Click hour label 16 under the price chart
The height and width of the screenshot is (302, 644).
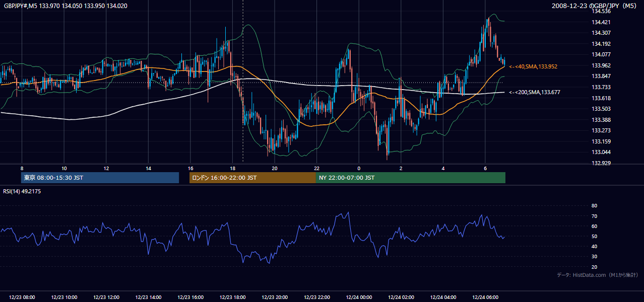190,168
